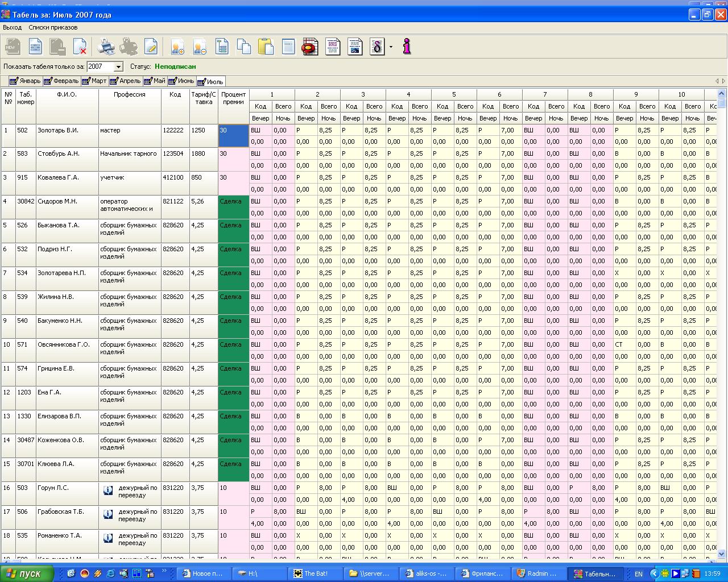Click the Выход menu item
The width and height of the screenshot is (728, 582).
click(12, 27)
